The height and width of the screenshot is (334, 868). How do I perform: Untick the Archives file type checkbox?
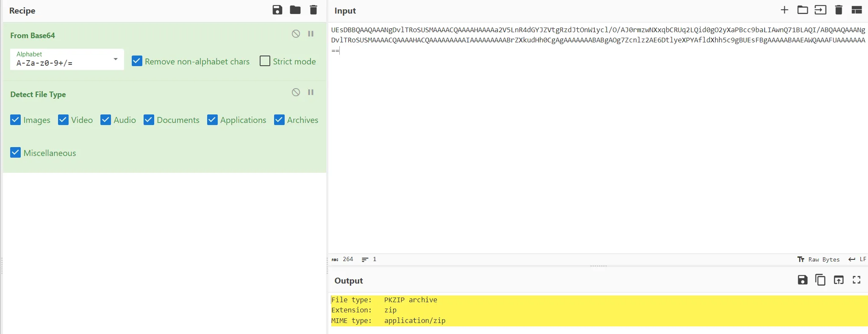click(x=279, y=120)
